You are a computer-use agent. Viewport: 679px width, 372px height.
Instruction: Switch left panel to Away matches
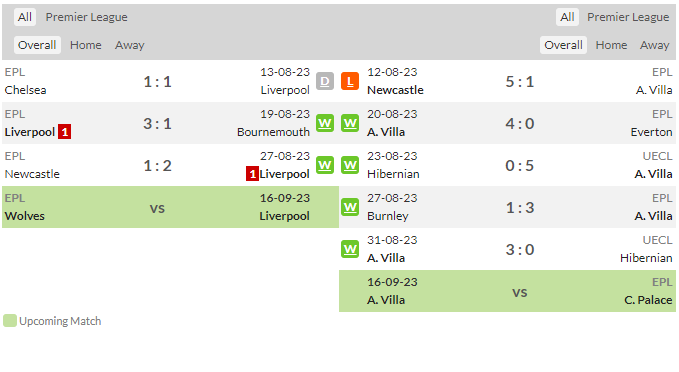click(x=129, y=45)
